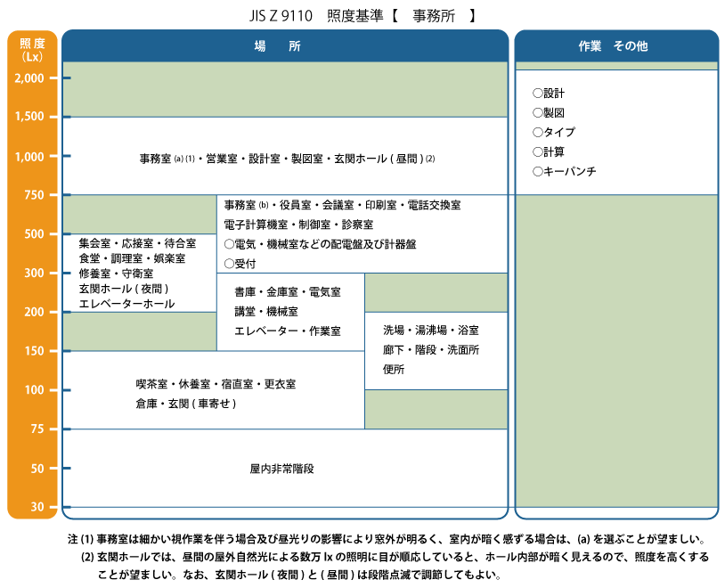Click the 300 lux scale value

34,273
